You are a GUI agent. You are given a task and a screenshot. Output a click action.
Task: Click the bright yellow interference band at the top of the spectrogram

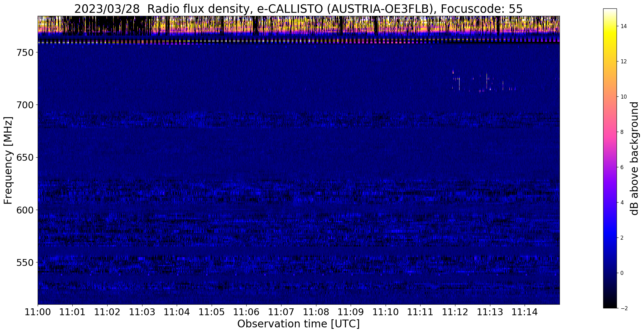pyautogui.click(x=299, y=26)
